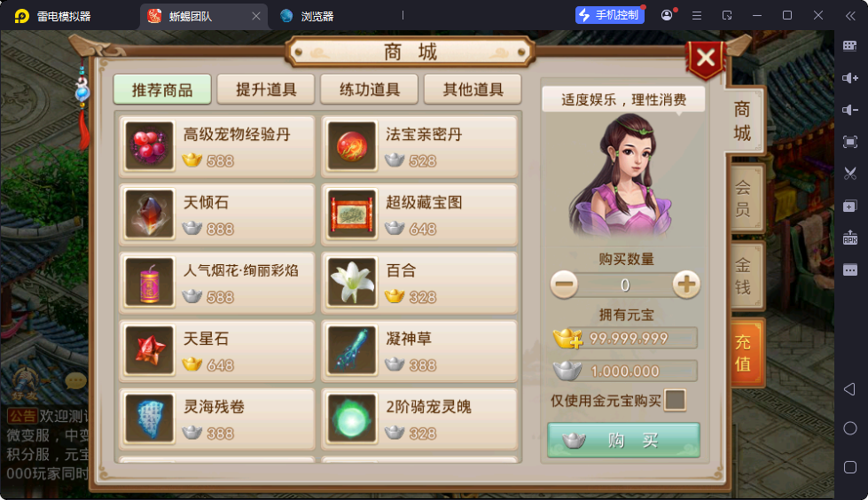This screenshot has height=500, width=868.
Task: Choose the 天倾石 gem icon
Action: [x=149, y=215]
